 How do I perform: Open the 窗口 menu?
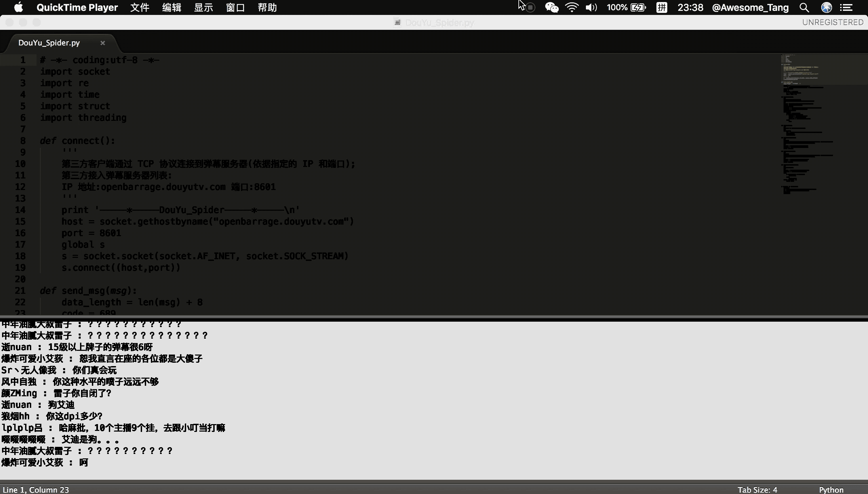coord(235,7)
